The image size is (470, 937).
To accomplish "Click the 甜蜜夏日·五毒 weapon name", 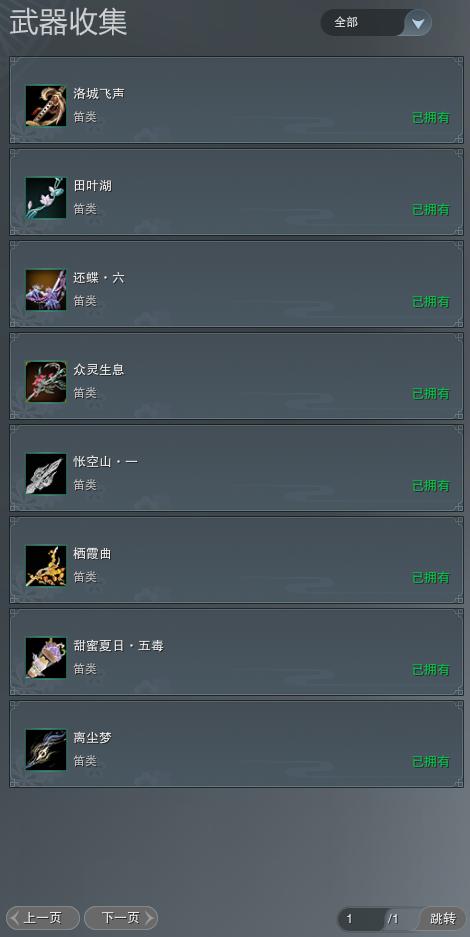I will click(118, 646).
